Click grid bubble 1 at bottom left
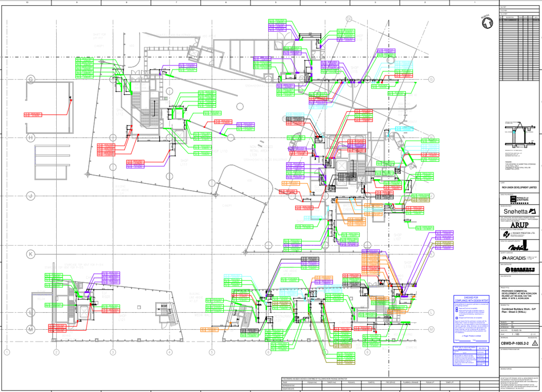The image size is (542, 392). point(7,352)
